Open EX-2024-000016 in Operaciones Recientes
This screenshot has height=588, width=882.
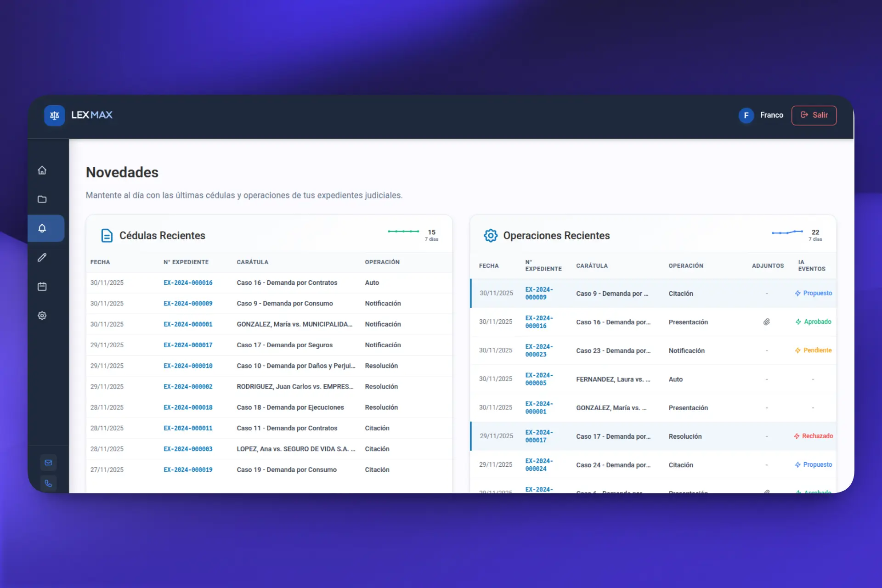(539, 322)
